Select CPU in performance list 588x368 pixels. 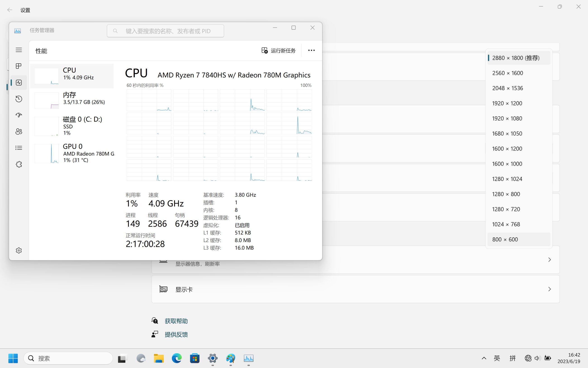(x=72, y=76)
